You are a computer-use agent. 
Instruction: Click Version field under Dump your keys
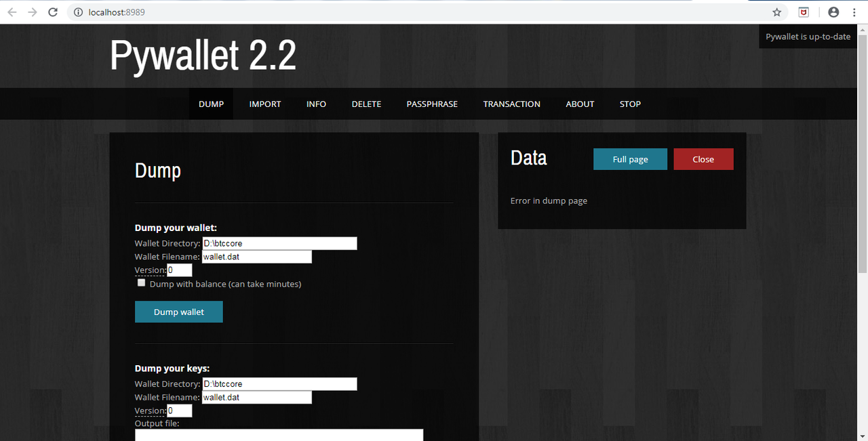pos(180,411)
